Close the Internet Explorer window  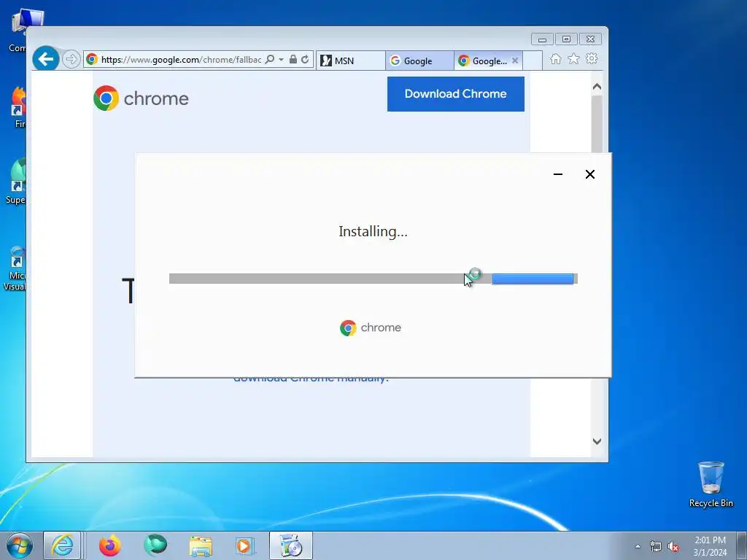click(x=590, y=39)
